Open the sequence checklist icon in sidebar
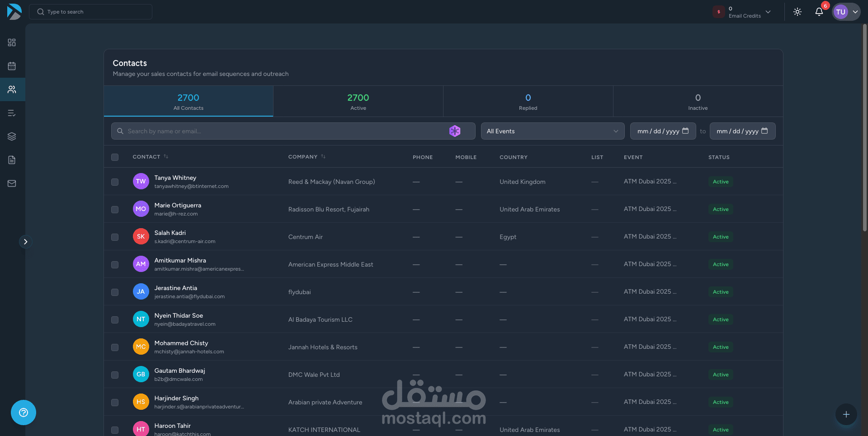The height and width of the screenshot is (436, 868). (12, 113)
